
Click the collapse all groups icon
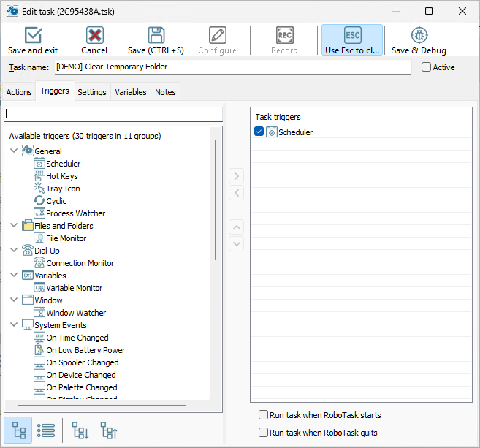click(109, 430)
